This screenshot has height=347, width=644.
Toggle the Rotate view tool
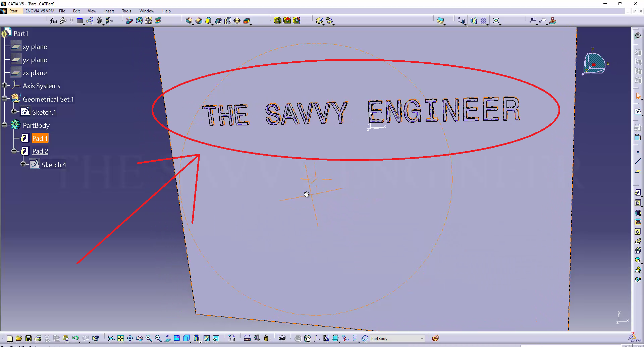pos(140,338)
